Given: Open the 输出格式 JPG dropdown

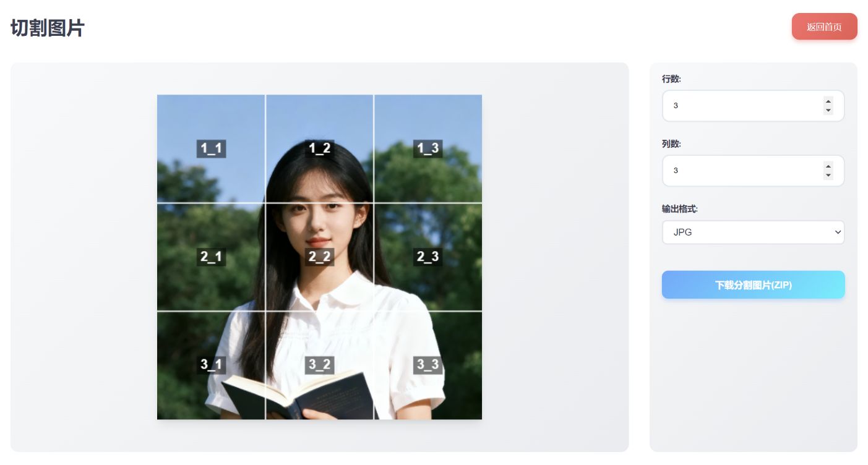Looking at the screenshot, I should tap(753, 232).
